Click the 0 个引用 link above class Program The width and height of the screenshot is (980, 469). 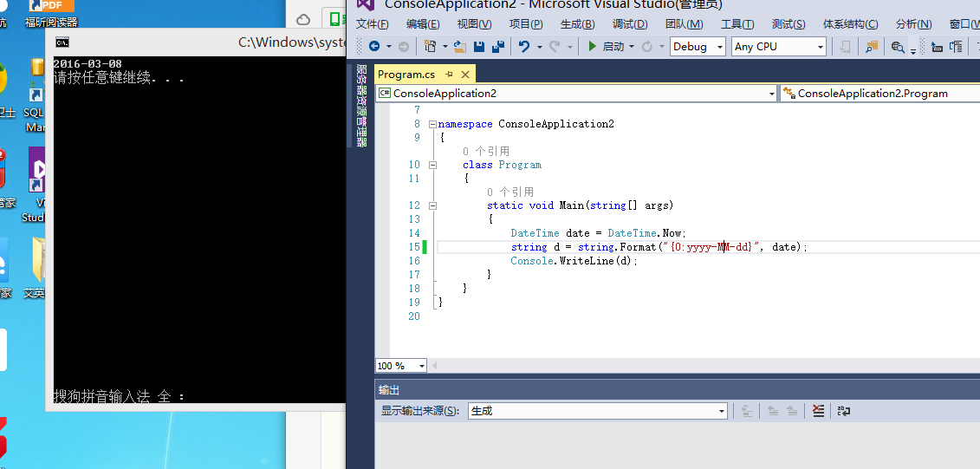[486, 152]
